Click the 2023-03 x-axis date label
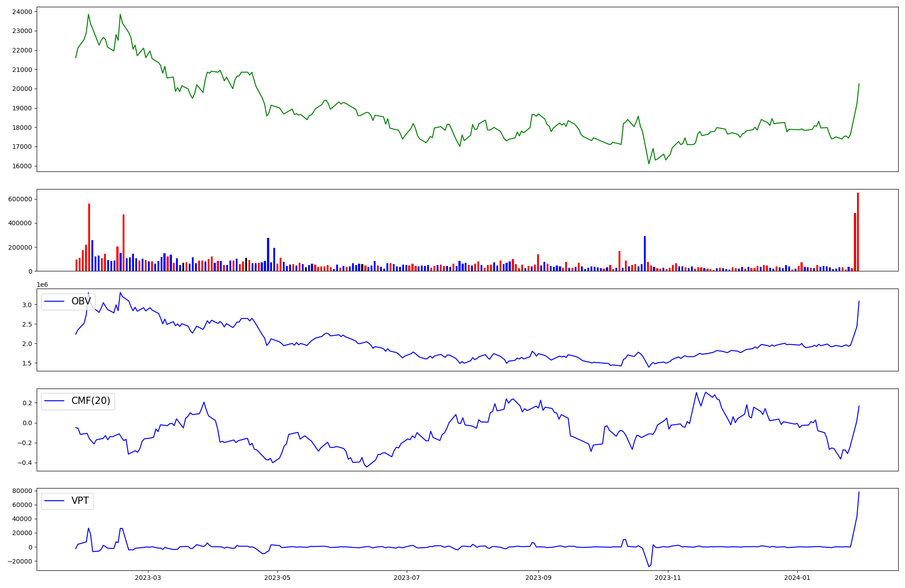 (x=148, y=578)
